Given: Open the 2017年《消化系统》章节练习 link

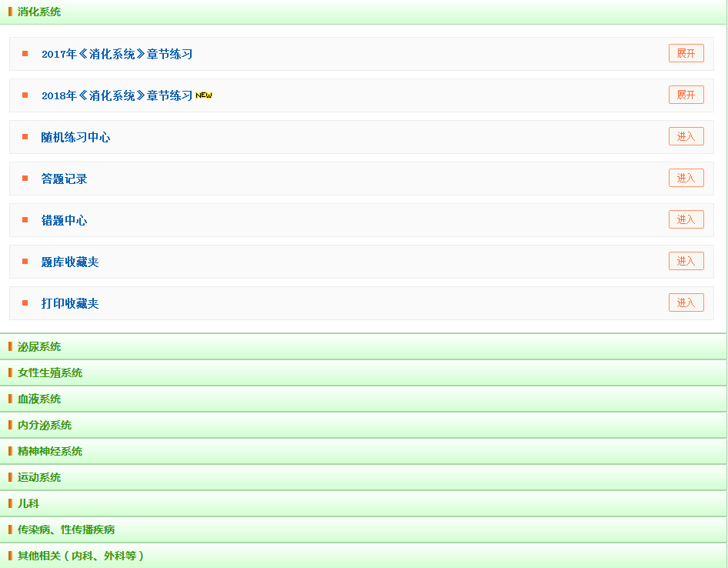Looking at the screenshot, I should click(x=117, y=54).
